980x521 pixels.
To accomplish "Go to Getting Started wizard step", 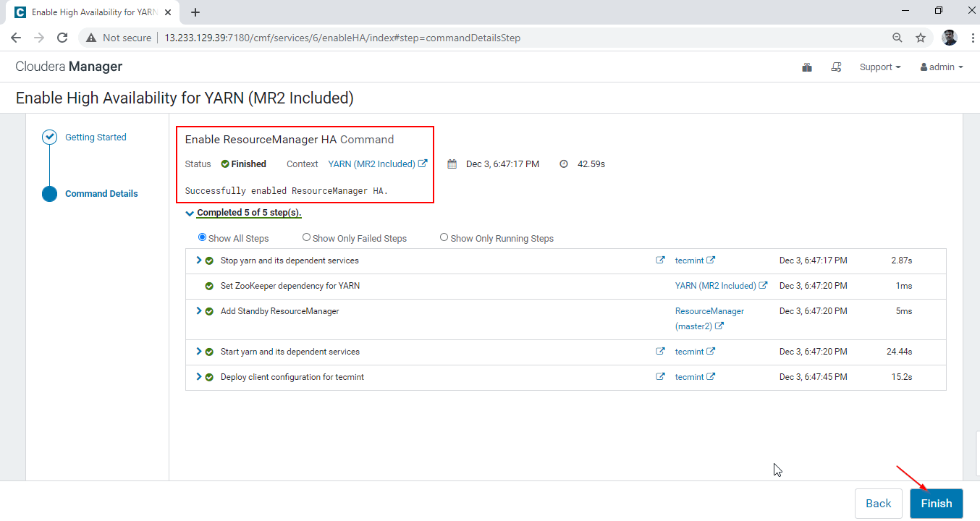I will point(96,137).
